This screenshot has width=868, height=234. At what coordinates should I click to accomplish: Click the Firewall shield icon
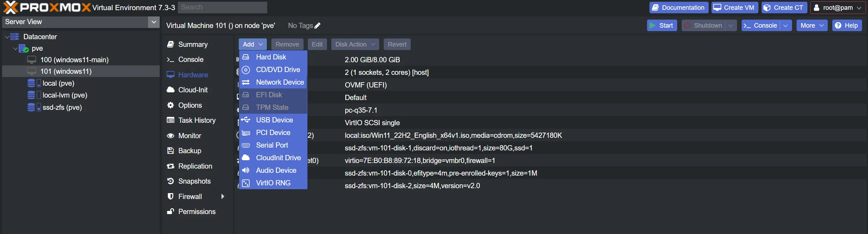(x=171, y=197)
